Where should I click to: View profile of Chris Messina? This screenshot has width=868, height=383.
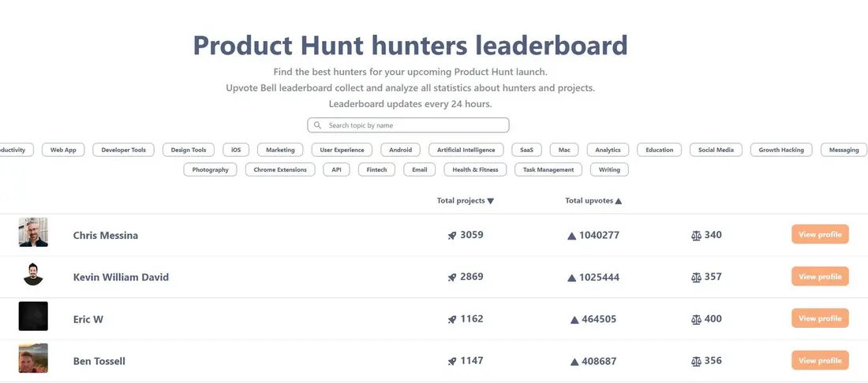(x=820, y=234)
